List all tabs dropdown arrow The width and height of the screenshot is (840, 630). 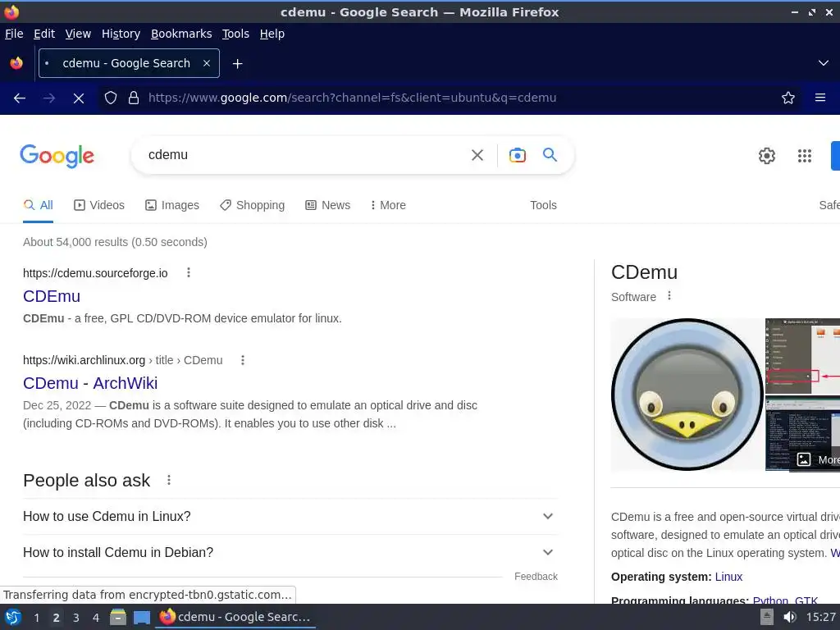tap(824, 63)
